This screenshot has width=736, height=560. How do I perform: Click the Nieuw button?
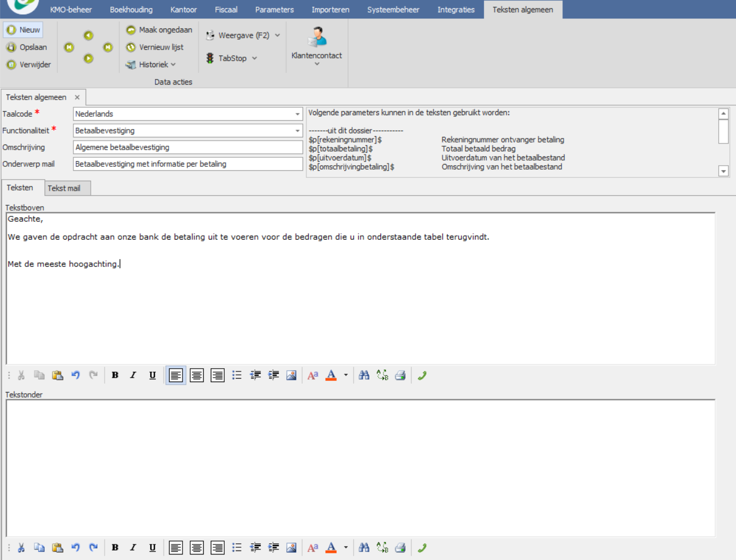tap(23, 30)
